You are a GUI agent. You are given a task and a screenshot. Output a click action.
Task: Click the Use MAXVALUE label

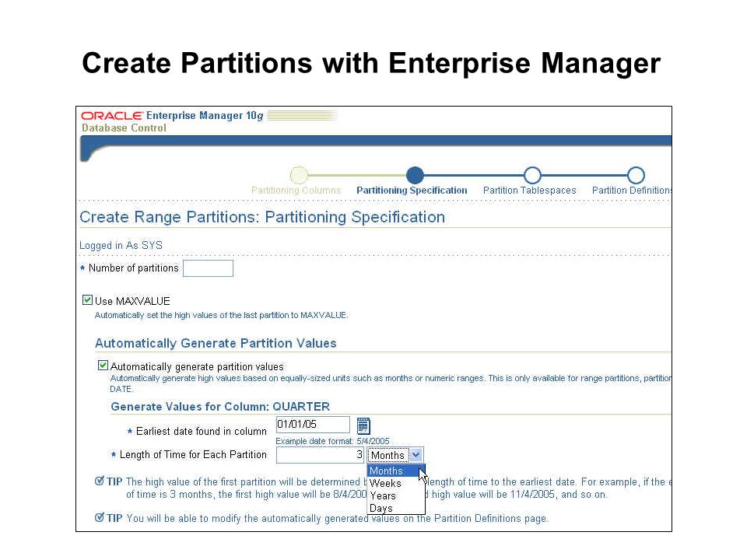click(x=132, y=301)
